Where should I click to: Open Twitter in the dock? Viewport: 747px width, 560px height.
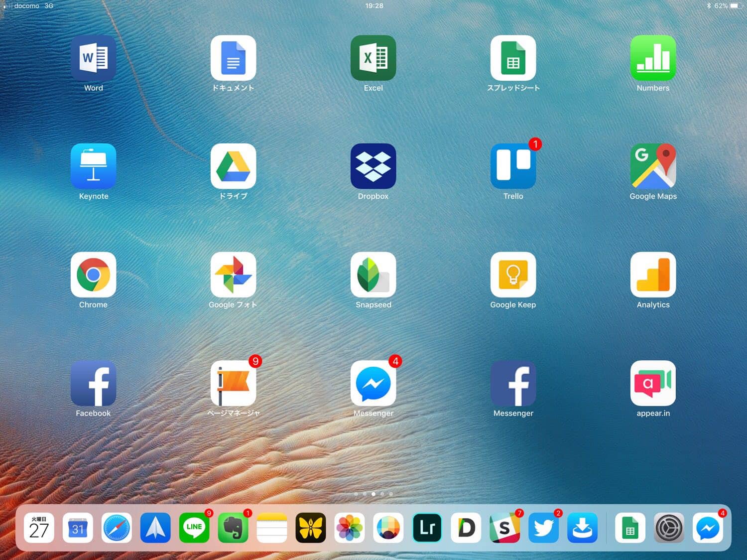543,528
